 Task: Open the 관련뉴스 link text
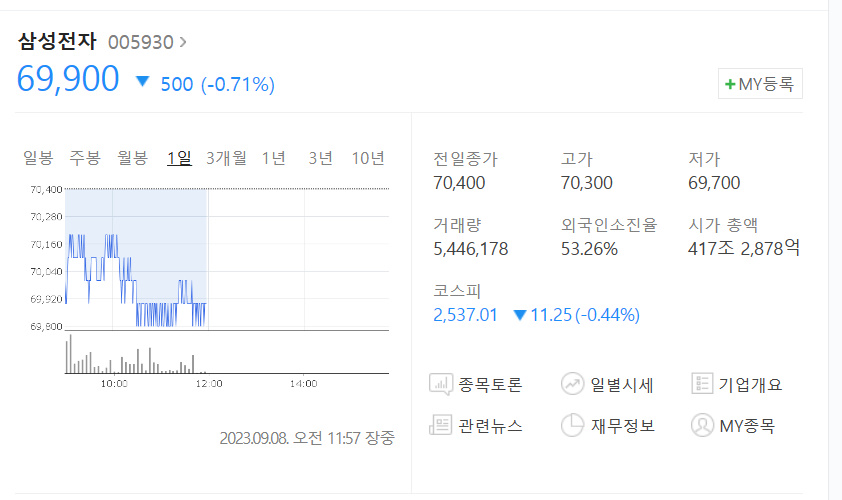[490, 426]
